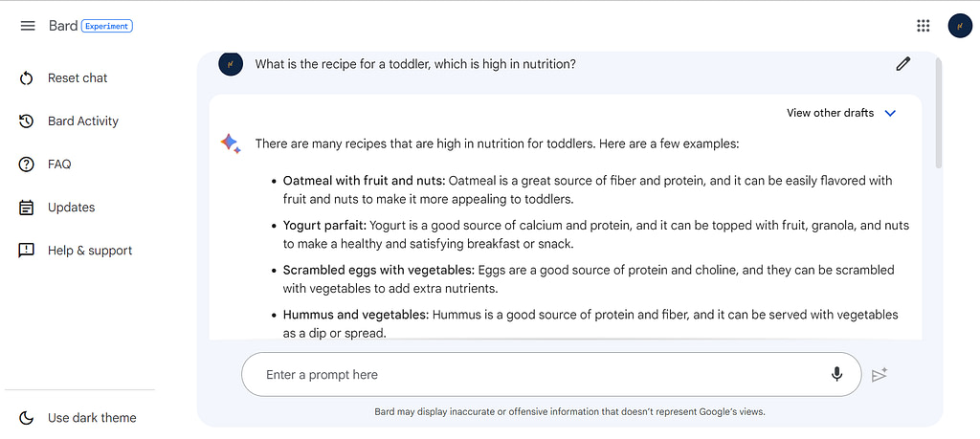Select Bard Activity in the sidebar
The width and height of the screenshot is (980, 439).
83,121
